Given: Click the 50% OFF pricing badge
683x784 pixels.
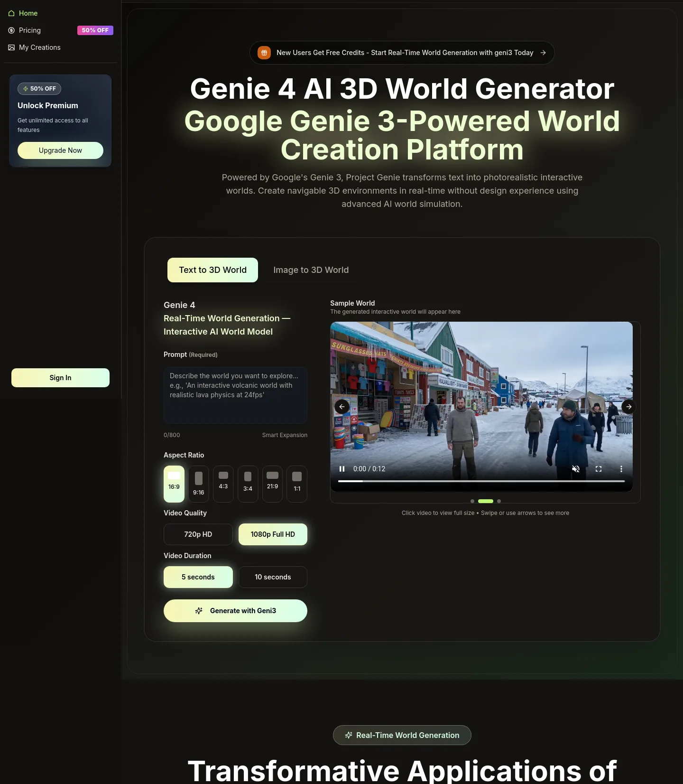Looking at the screenshot, I should click(x=95, y=30).
